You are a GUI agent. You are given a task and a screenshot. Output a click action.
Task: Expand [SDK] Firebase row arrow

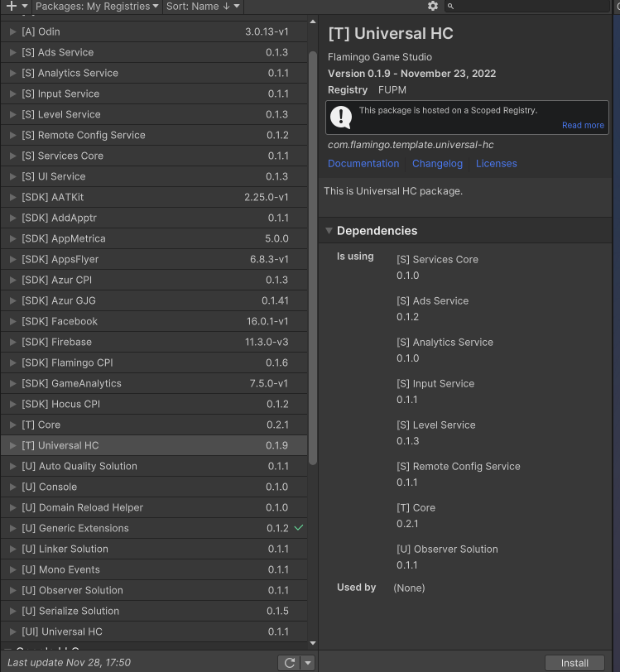(13, 342)
